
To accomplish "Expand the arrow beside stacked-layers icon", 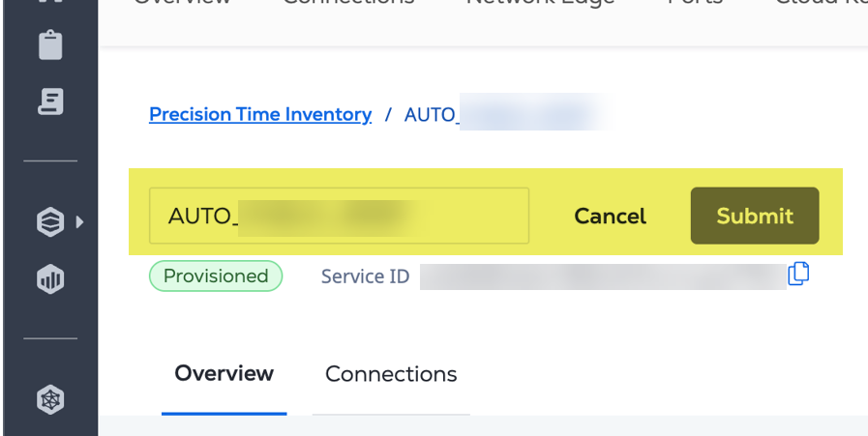I will pos(79,222).
